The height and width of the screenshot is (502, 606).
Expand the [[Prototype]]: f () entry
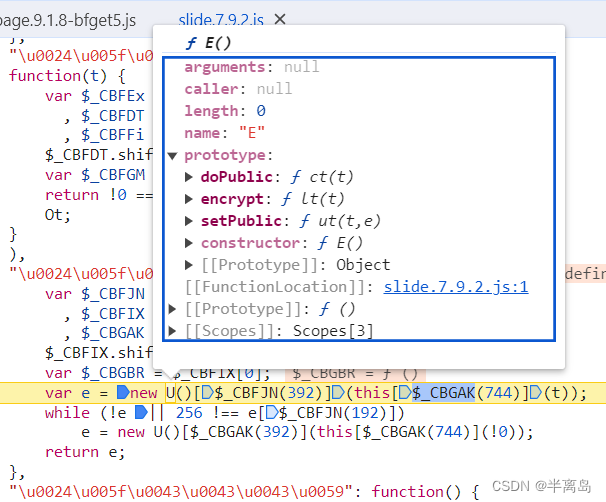(172, 309)
